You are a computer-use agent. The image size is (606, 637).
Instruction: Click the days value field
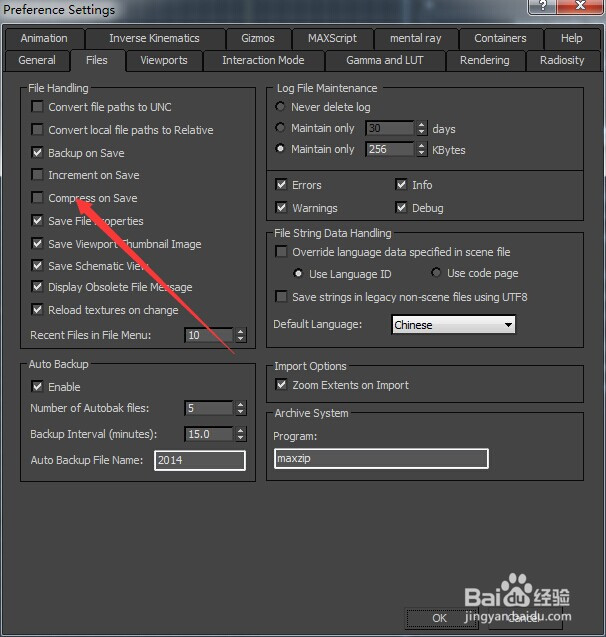tap(390, 128)
